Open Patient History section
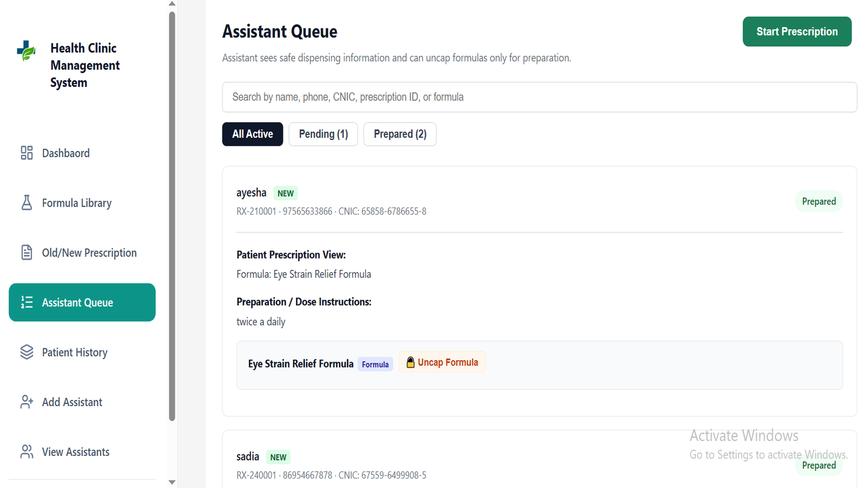The width and height of the screenshot is (868, 488). 82,352
